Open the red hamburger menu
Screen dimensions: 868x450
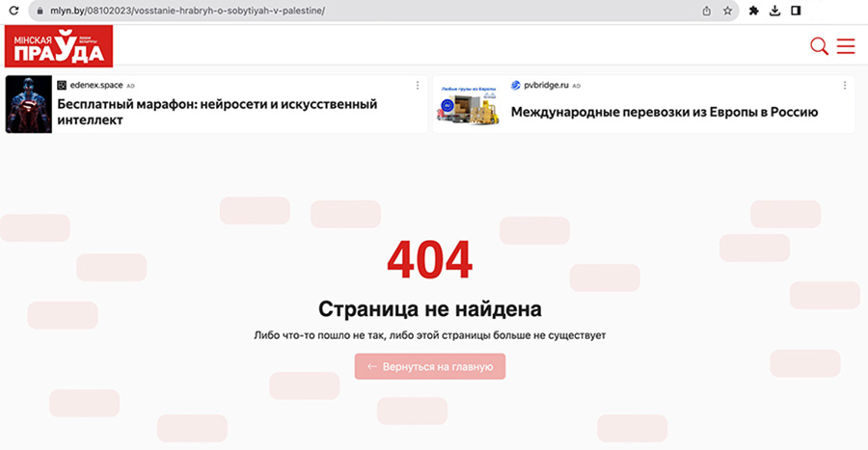[846, 46]
